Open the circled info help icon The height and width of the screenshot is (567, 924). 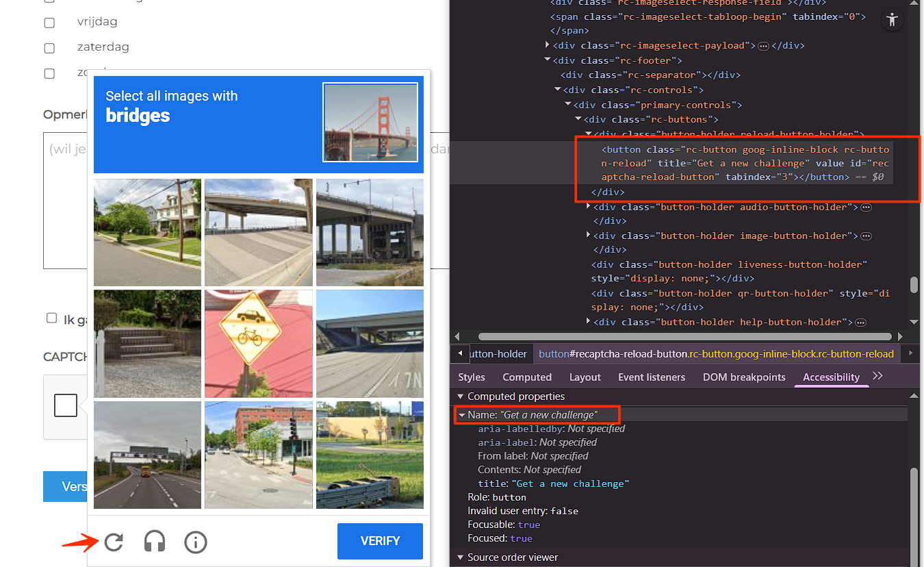[196, 542]
